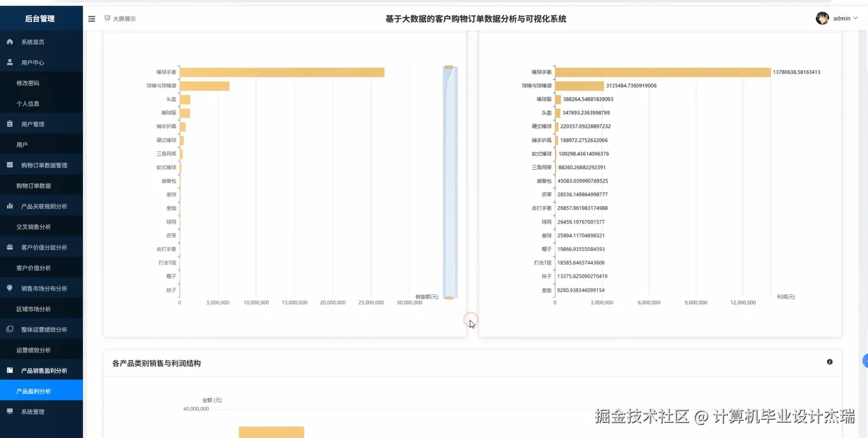The height and width of the screenshot is (438, 868).
Task: Open the 区域市场分析 submenu item
Action: pyautogui.click(x=41, y=309)
